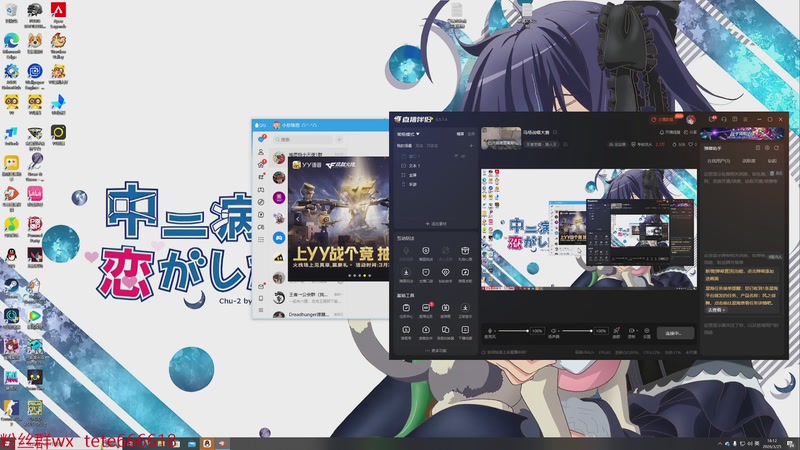Adjust the speaker volume slider

(577, 331)
